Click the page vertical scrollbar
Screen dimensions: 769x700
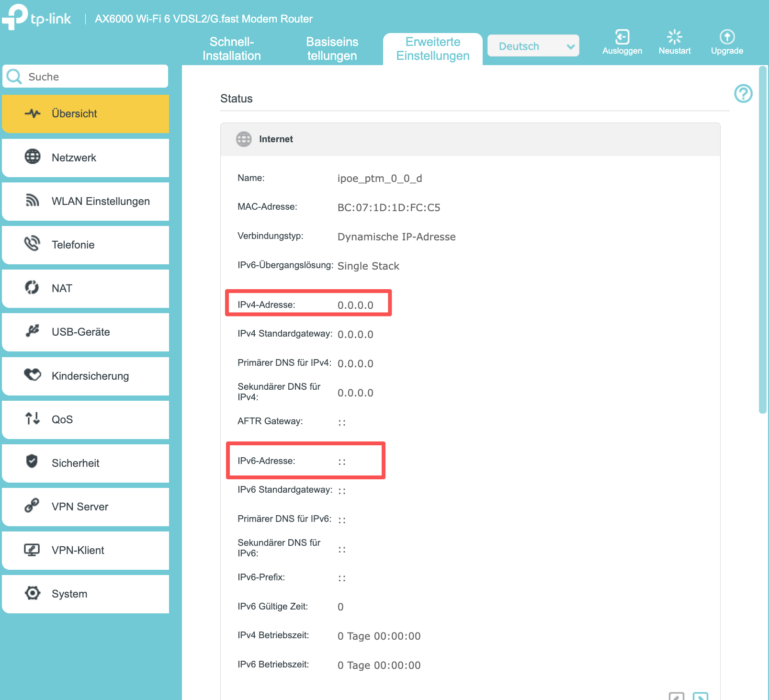tap(763, 239)
